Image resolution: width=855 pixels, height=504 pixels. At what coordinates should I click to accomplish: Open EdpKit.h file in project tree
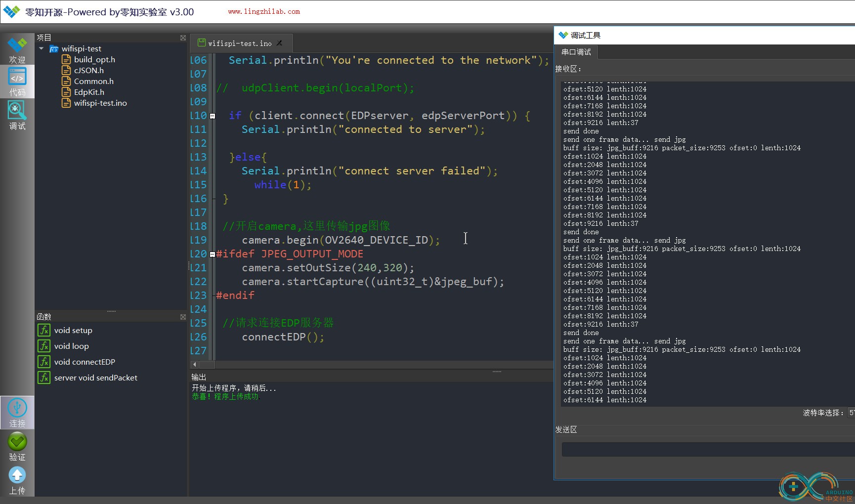click(89, 92)
